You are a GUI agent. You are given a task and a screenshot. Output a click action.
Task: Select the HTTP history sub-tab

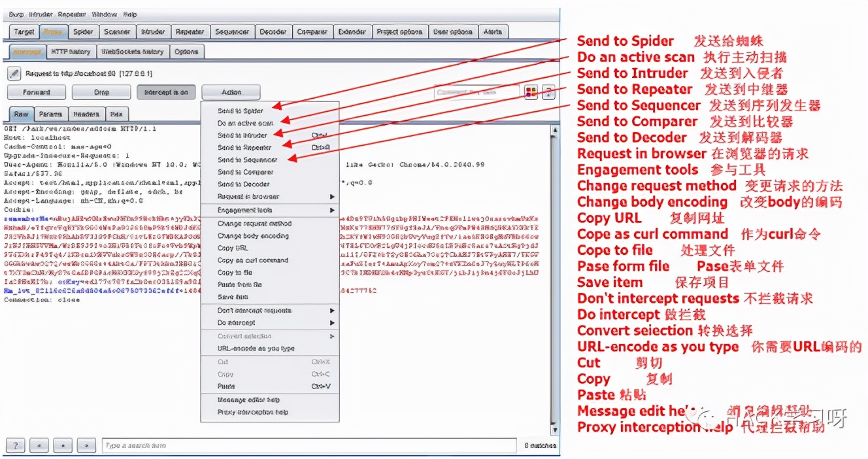[x=71, y=52]
